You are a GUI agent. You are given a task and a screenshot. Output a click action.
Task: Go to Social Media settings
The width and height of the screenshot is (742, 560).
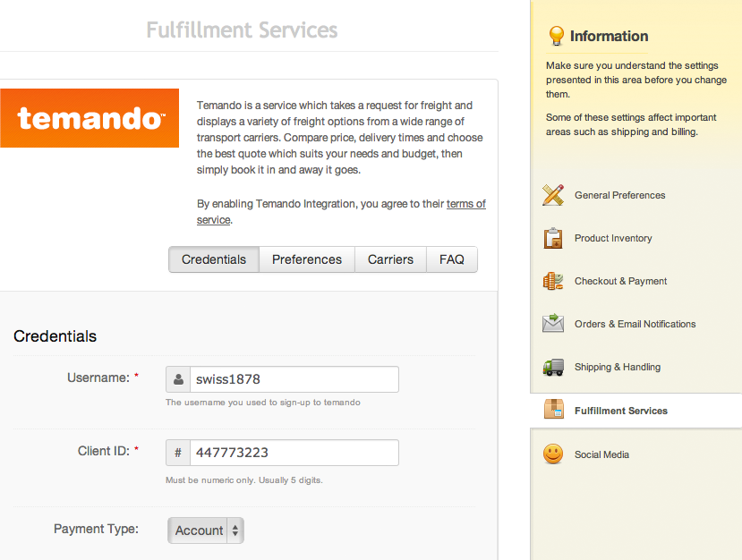[602, 454]
